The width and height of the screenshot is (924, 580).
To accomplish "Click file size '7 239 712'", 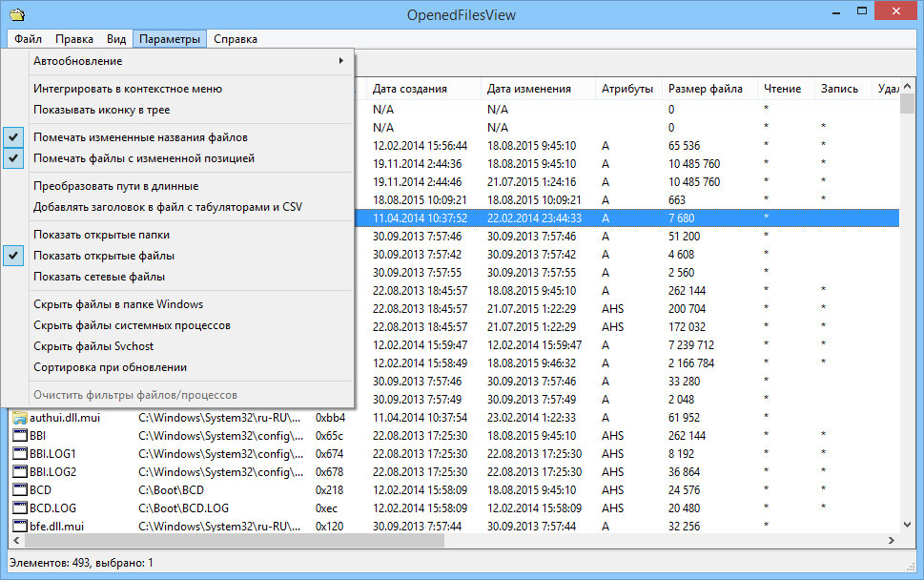I will [691, 345].
